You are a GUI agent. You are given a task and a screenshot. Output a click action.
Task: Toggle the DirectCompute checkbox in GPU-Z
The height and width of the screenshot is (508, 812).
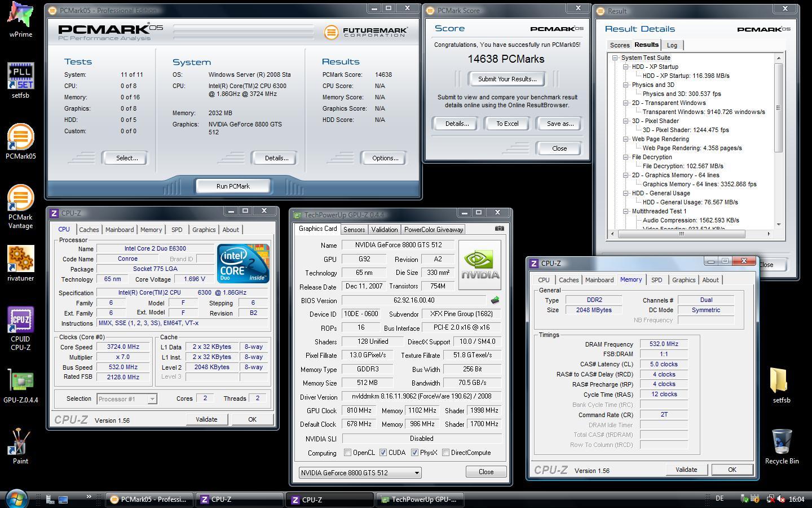pyautogui.click(x=446, y=453)
